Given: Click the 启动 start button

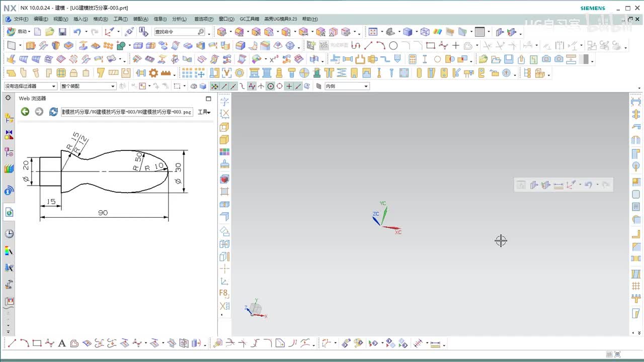Looking at the screenshot, I should [x=18, y=32].
